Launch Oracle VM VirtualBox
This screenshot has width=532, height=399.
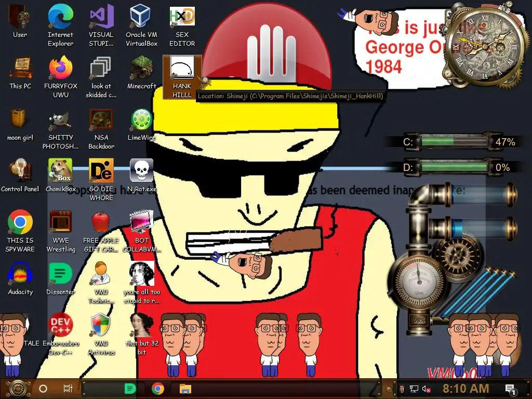(141, 25)
